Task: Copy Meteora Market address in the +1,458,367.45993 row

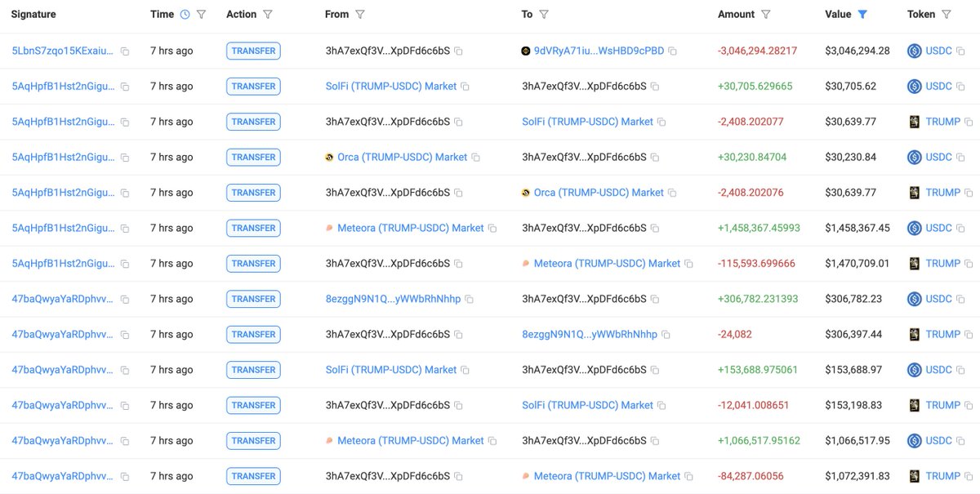Action: (x=492, y=229)
